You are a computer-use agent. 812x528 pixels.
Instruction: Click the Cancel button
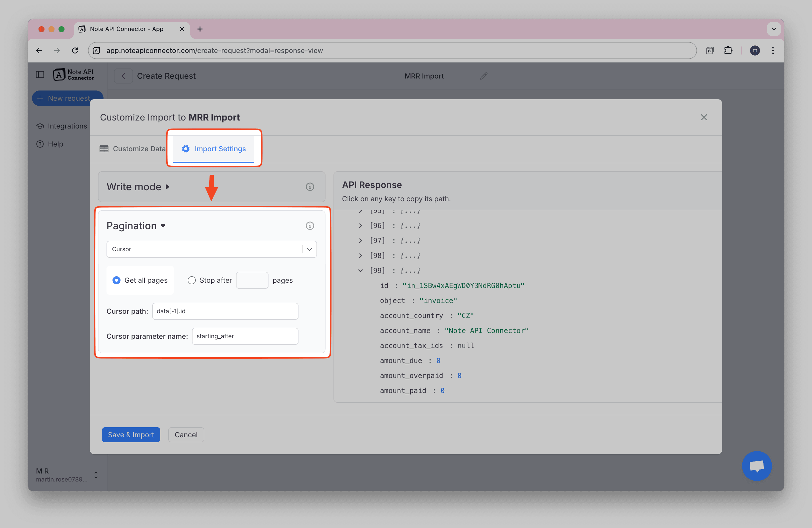click(x=186, y=434)
